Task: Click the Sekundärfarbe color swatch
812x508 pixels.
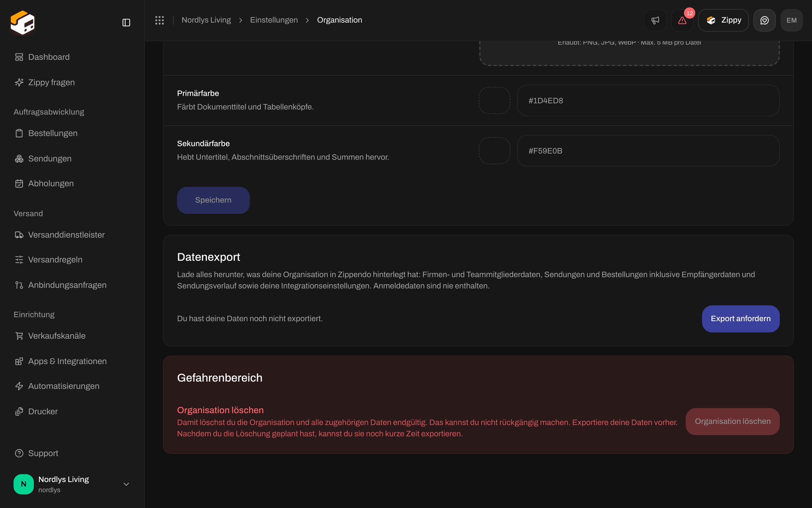Action: [x=494, y=150]
